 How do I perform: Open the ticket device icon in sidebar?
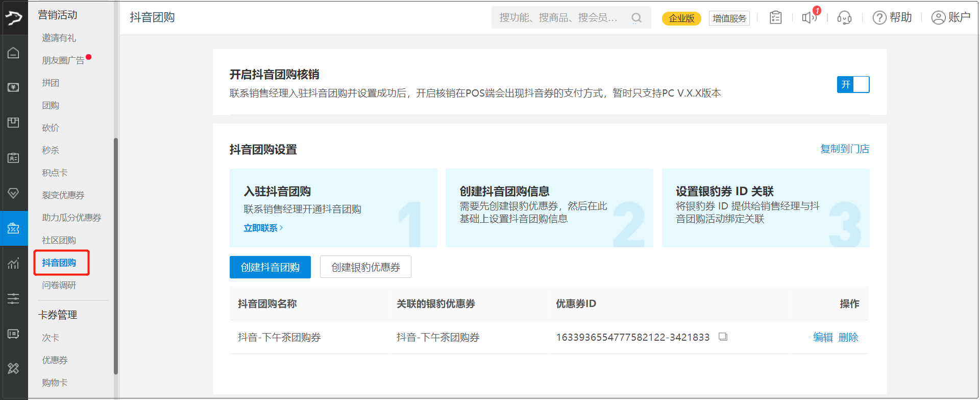tap(14, 334)
